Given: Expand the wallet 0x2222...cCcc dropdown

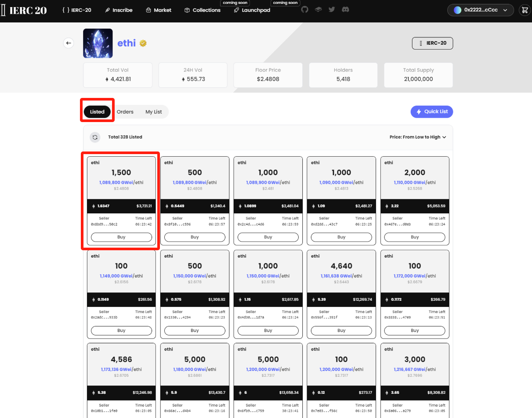Looking at the screenshot, I should [480, 10].
